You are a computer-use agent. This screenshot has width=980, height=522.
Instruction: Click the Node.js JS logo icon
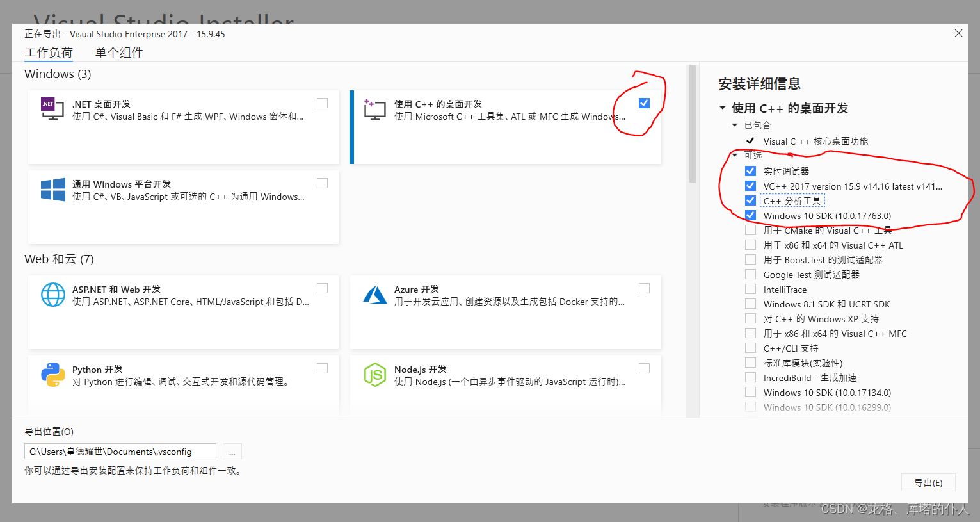(374, 375)
